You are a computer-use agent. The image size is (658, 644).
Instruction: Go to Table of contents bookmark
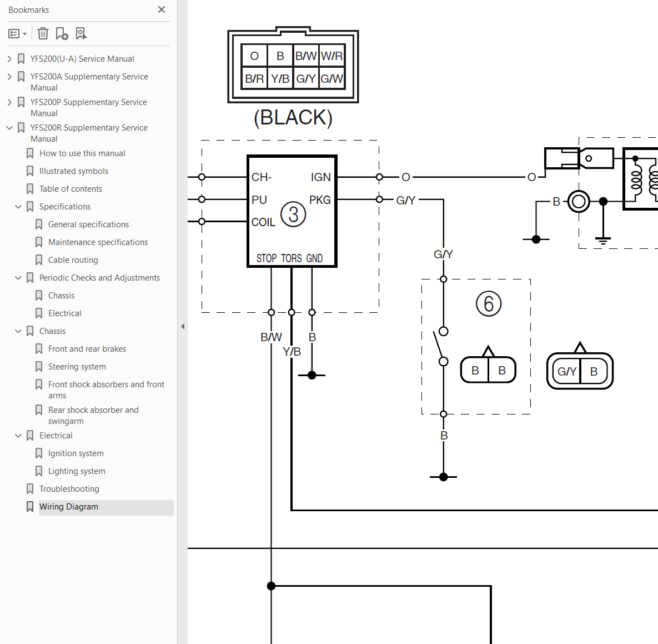click(71, 189)
